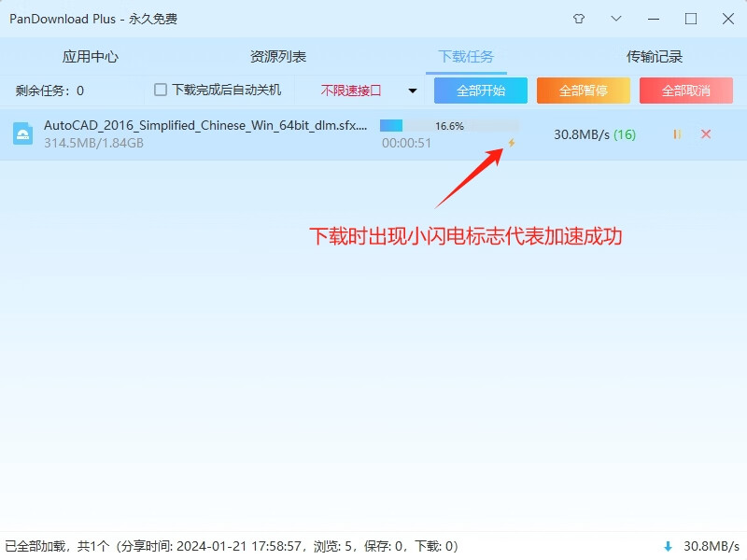The width and height of the screenshot is (747, 560).
Task: Select the 下载任务 tab
Action: click(x=466, y=57)
